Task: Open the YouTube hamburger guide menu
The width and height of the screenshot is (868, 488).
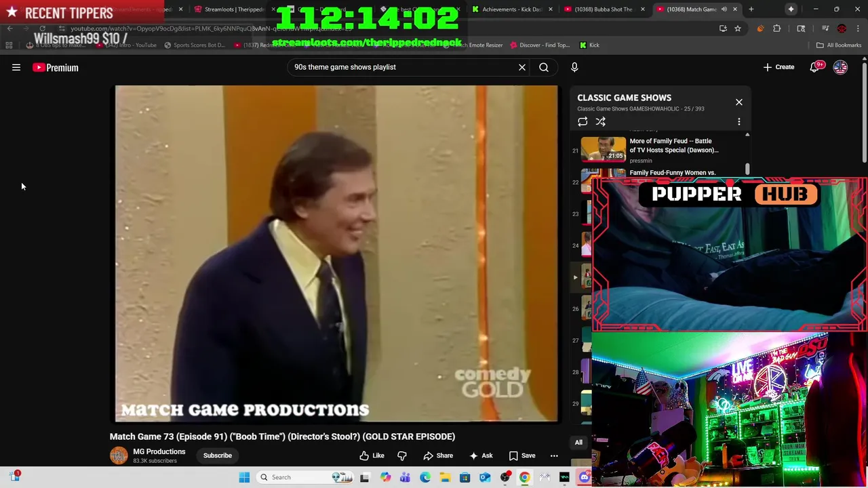Action: (x=16, y=67)
